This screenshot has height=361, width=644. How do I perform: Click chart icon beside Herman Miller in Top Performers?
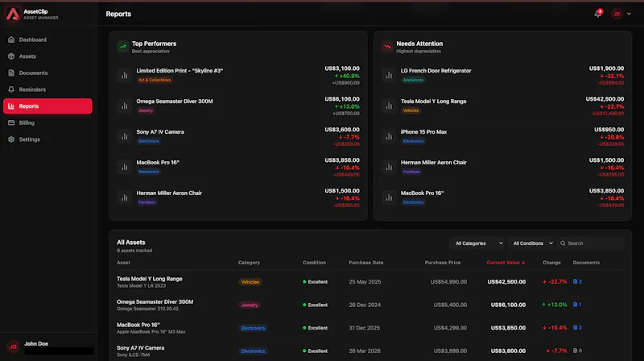pos(124,197)
